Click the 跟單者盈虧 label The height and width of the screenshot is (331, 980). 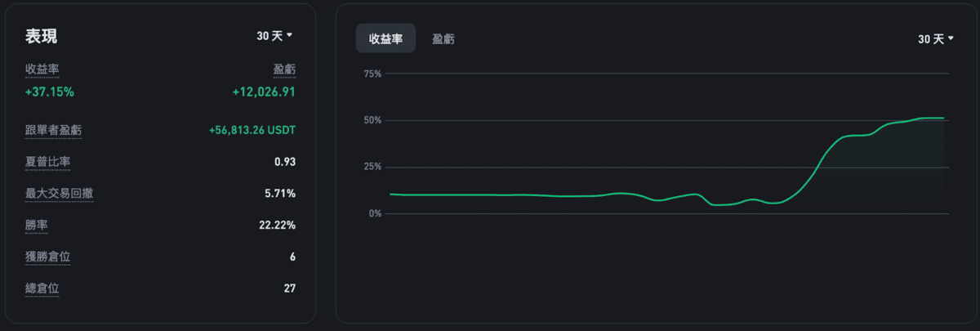pyautogui.click(x=53, y=130)
